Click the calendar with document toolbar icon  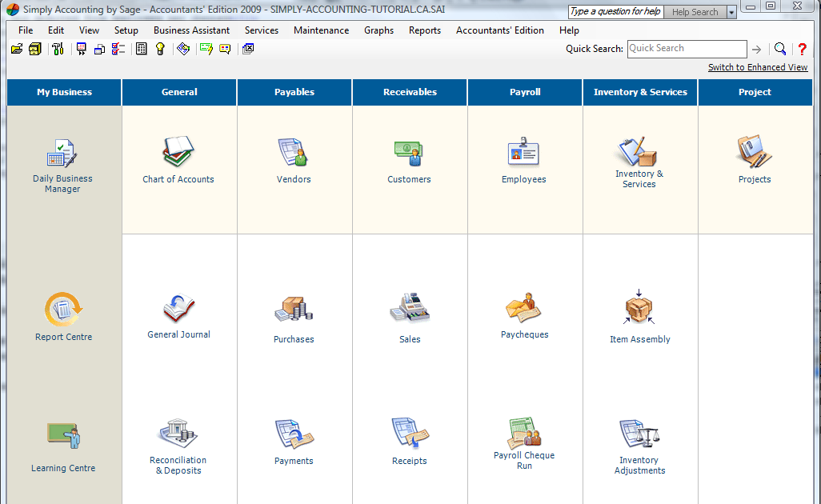tap(99, 49)
